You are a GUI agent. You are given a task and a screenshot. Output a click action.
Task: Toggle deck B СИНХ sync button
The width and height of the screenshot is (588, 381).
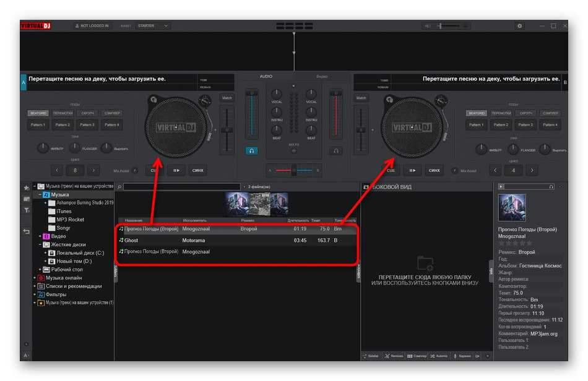[x=434, y=171]
